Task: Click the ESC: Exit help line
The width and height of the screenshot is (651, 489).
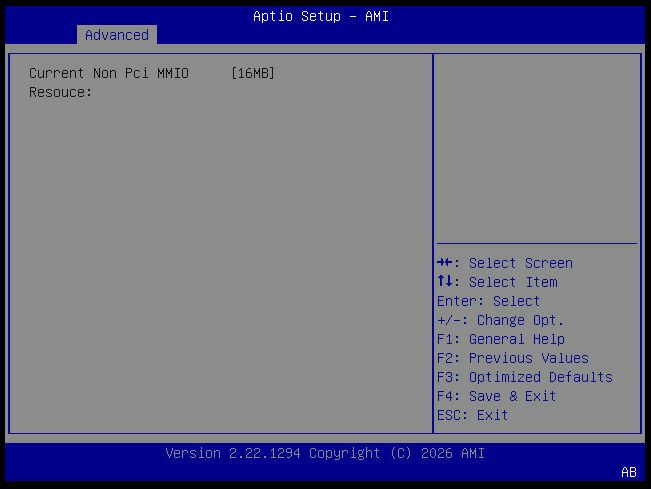Action: click(473, 415)
